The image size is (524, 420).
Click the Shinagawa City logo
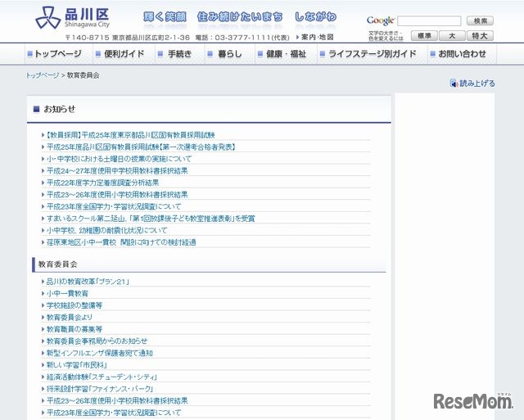click(72, 18)
